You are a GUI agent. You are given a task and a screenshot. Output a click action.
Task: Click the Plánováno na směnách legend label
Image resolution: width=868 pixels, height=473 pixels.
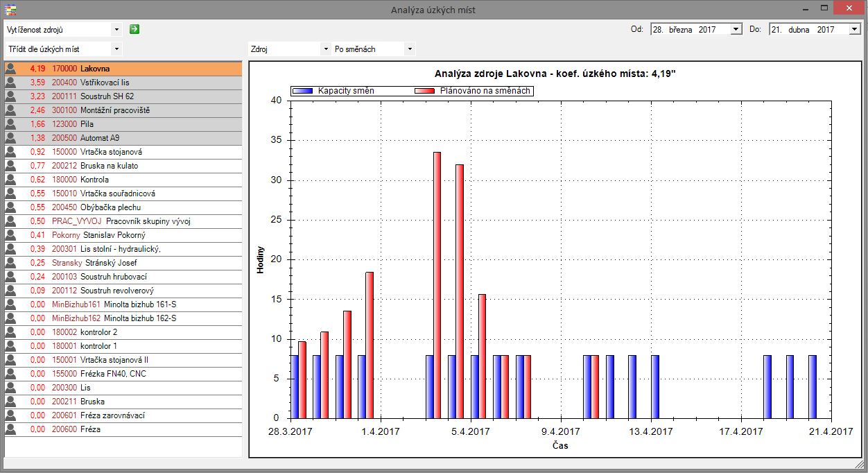click(485, 91)
